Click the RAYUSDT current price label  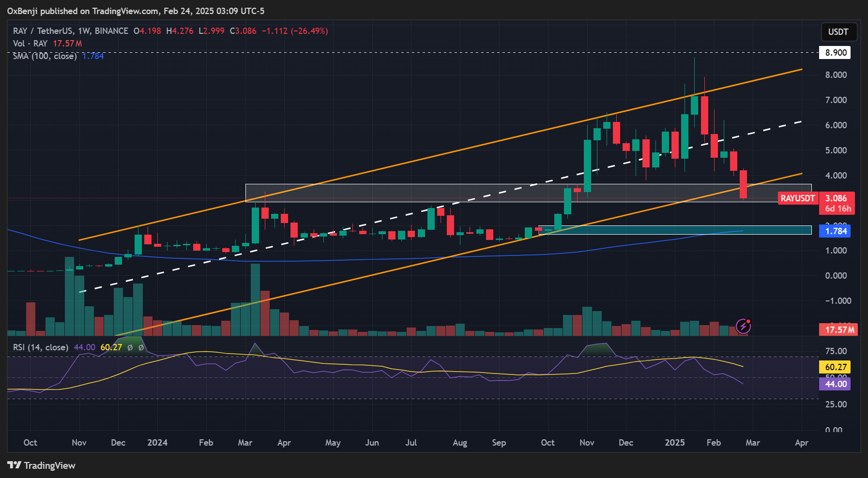coord(797,198)
